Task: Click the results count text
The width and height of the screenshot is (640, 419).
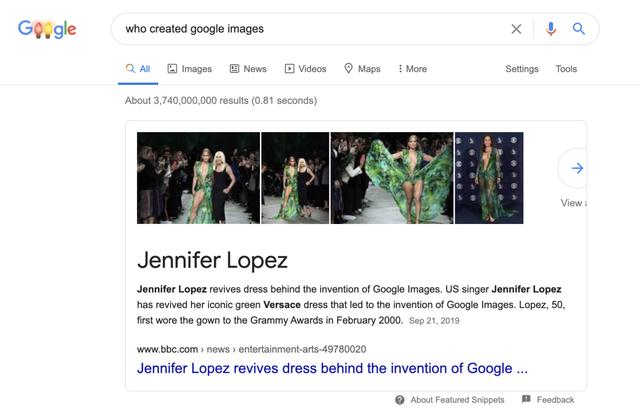Action: click(221, 100)
